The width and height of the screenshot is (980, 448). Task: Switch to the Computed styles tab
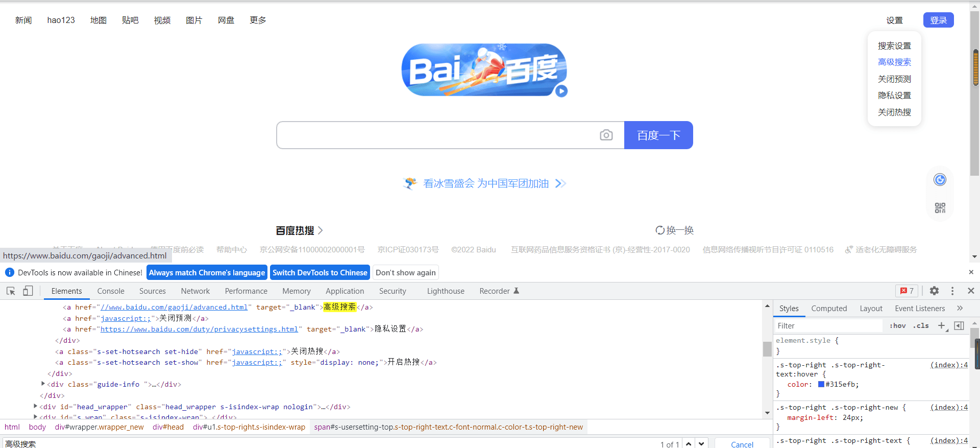pos(829,308)
